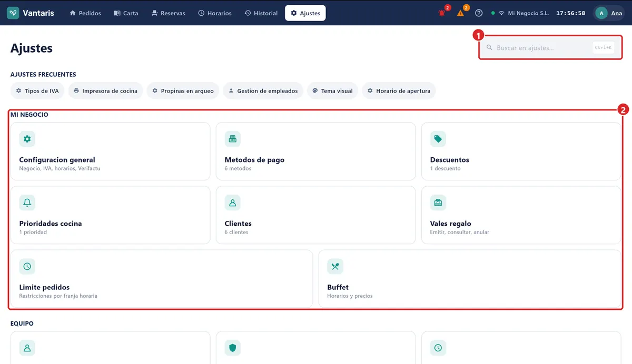The height and width of the screenshot is (364, 632).
Task: Click the 'Negocio, IVA, horarios, Verifactu' subtitle
Action: (60, 169)
